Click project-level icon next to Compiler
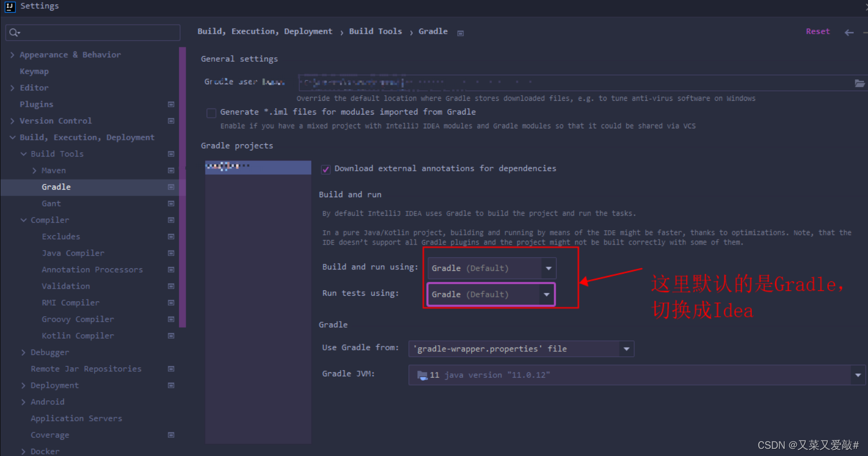 171,220
